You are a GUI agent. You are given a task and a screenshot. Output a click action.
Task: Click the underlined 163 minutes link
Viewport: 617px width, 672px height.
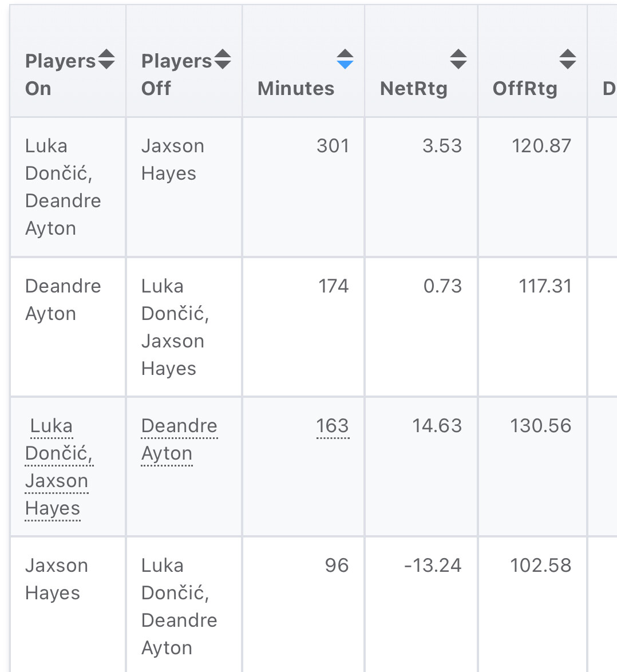tap(332, 426)
